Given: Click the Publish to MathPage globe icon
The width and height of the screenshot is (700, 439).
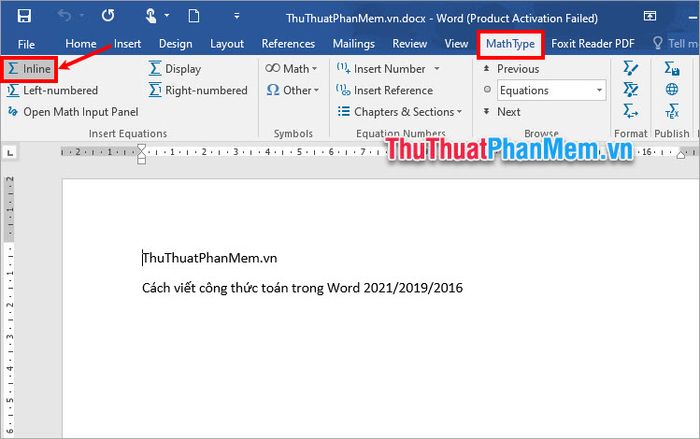Looking at the screenshot, I should [672, 89].
